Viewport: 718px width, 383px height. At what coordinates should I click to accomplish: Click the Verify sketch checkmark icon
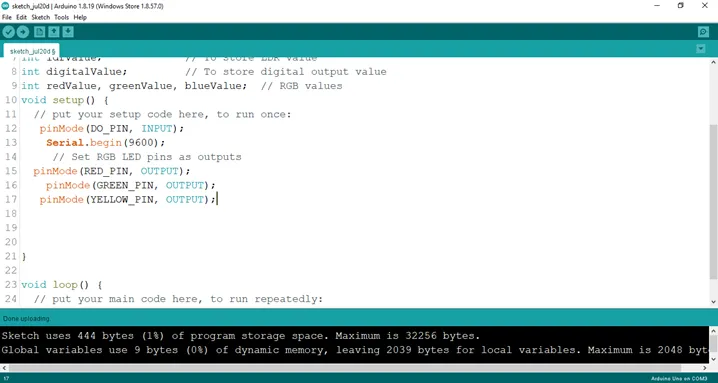pos(8,32)
